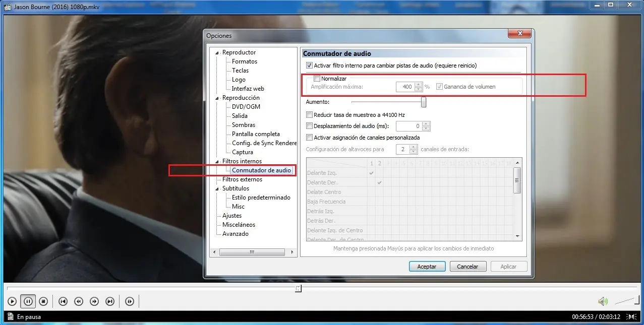Collapse the Reproductor tree node

point(218,53)
